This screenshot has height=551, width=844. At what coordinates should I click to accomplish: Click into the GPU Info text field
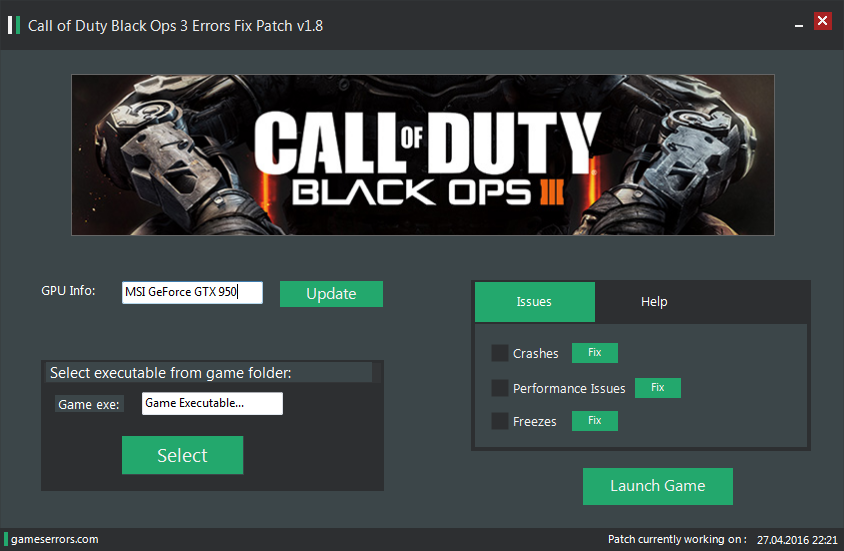[192, 292]
